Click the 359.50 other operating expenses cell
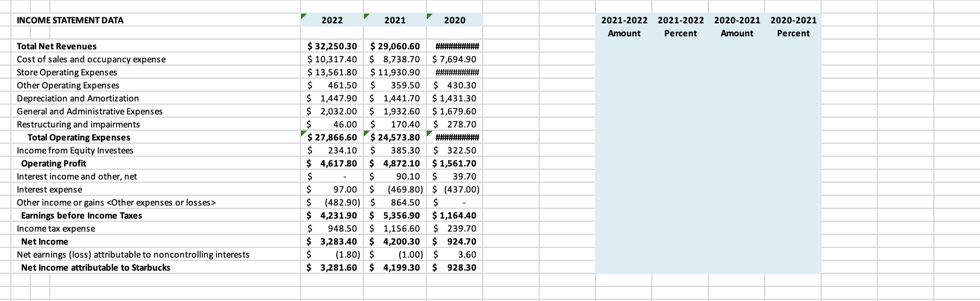980x301 pixels. [395, 85]
